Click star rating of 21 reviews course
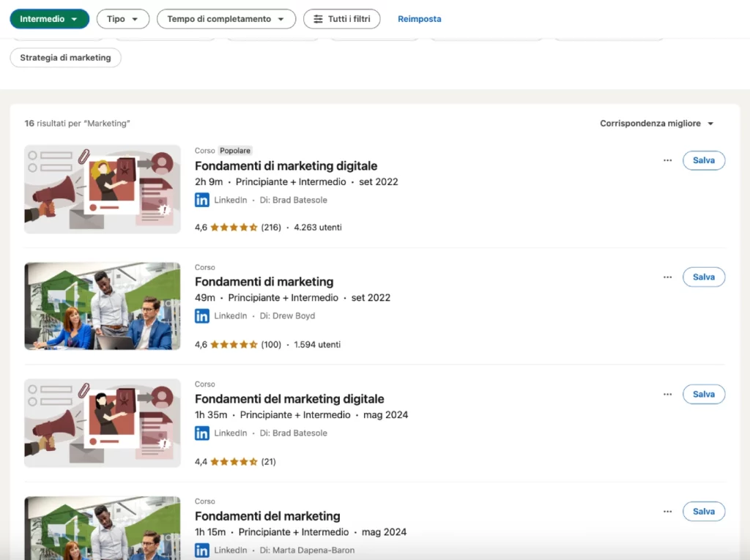 234,461
